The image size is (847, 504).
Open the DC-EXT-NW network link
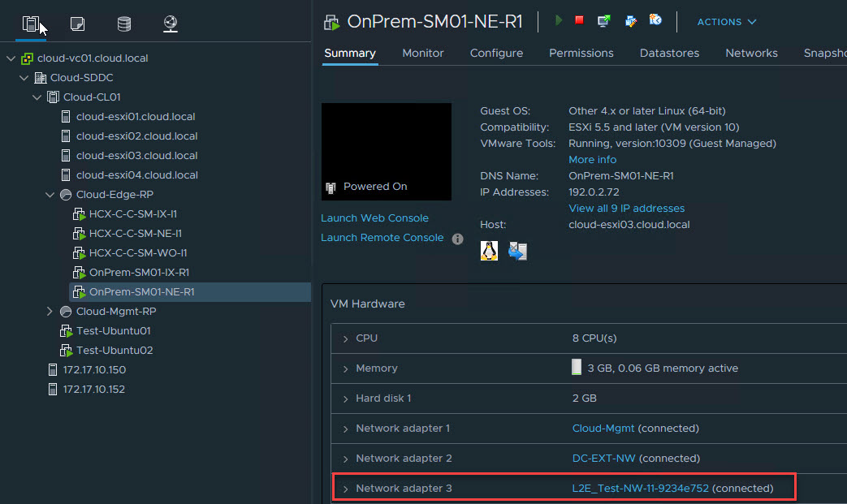point(604,458)
